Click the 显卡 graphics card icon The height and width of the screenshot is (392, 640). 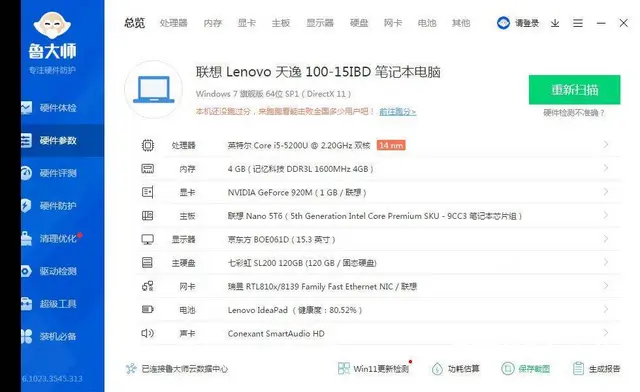coord(148,192)
